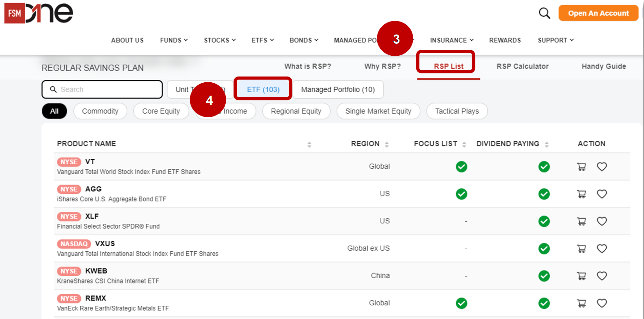Expand the FUNDS dropdown menu
The height and width of the screenshot is (319, 644).
click(x=173, y=40)
